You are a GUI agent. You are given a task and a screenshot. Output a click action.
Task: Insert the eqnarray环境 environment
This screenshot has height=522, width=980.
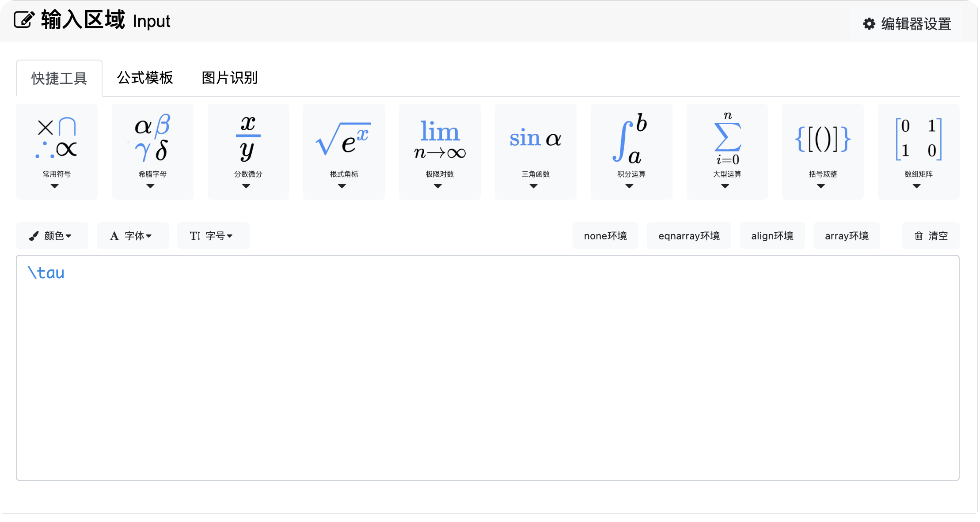(688, 236)
